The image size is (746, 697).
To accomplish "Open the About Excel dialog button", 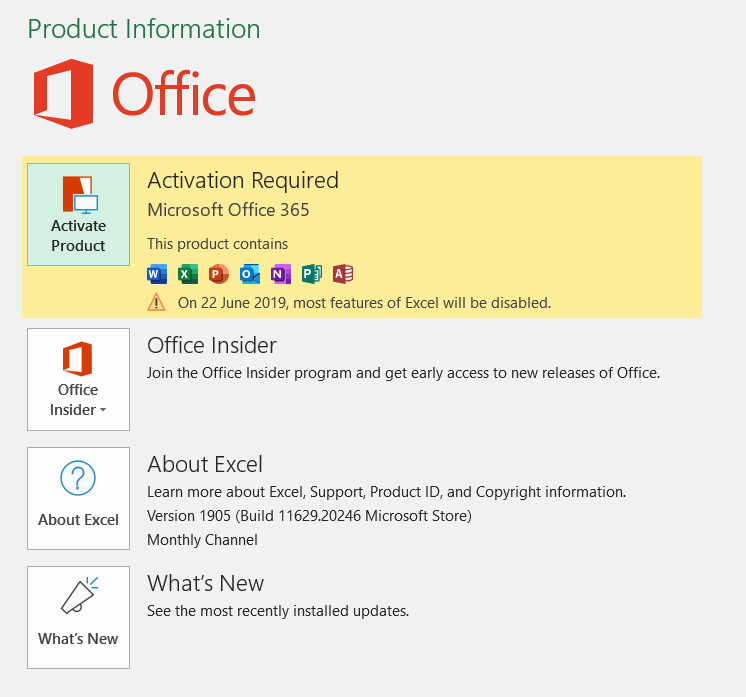I will tap(79, 498).
